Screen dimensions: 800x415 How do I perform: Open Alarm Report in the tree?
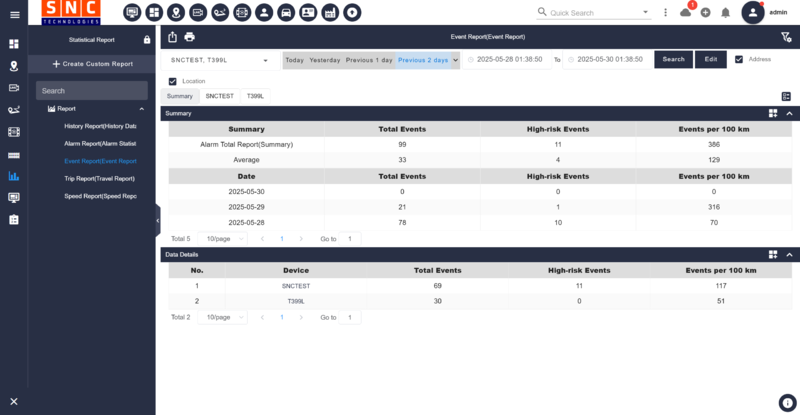[100, 143]
